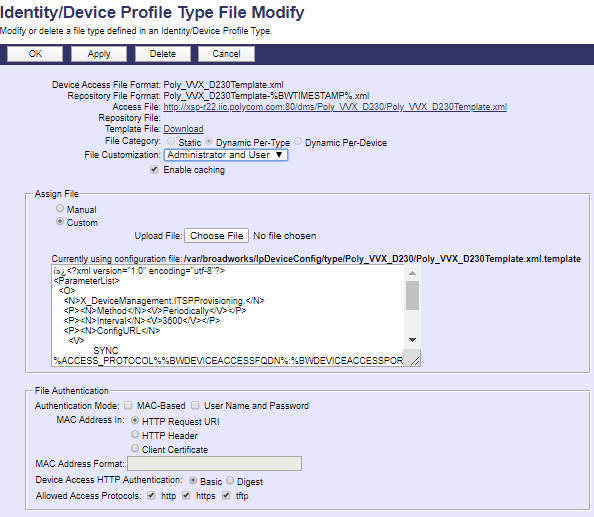Image resolution: width=594 pixels, height=517 pixels.
Task: Enable User Name and Password authentication
Action: 195,406
